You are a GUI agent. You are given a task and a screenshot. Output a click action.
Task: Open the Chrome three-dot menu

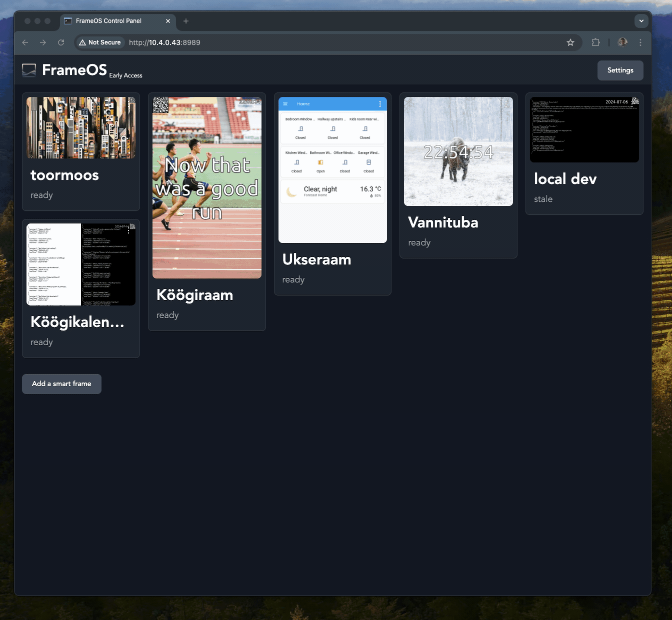[640, 42]
